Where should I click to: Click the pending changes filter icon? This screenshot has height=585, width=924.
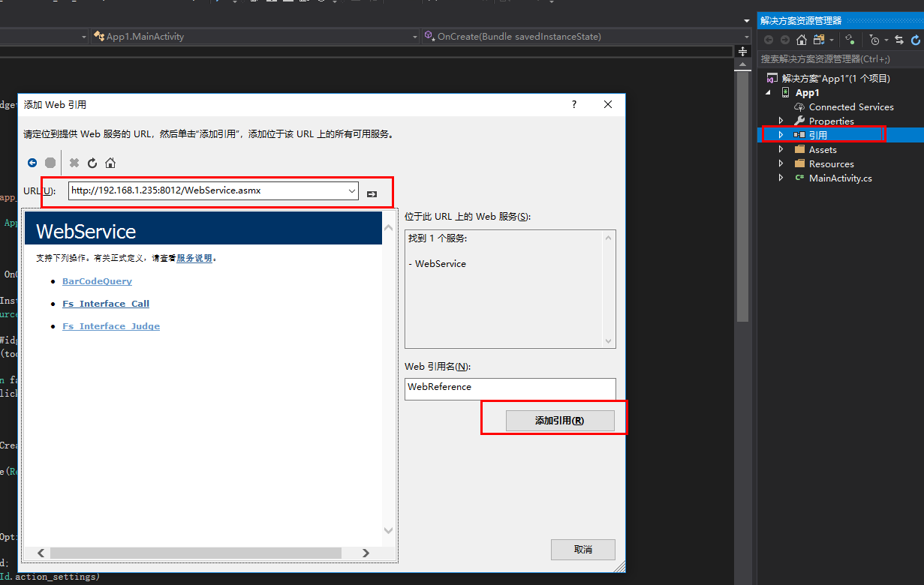click(x=850, y=40)
